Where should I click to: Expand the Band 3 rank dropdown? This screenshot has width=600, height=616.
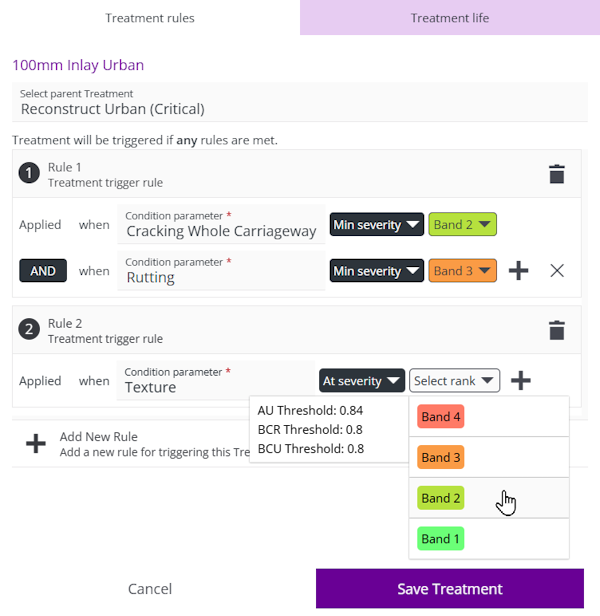(x=463, y=271)
